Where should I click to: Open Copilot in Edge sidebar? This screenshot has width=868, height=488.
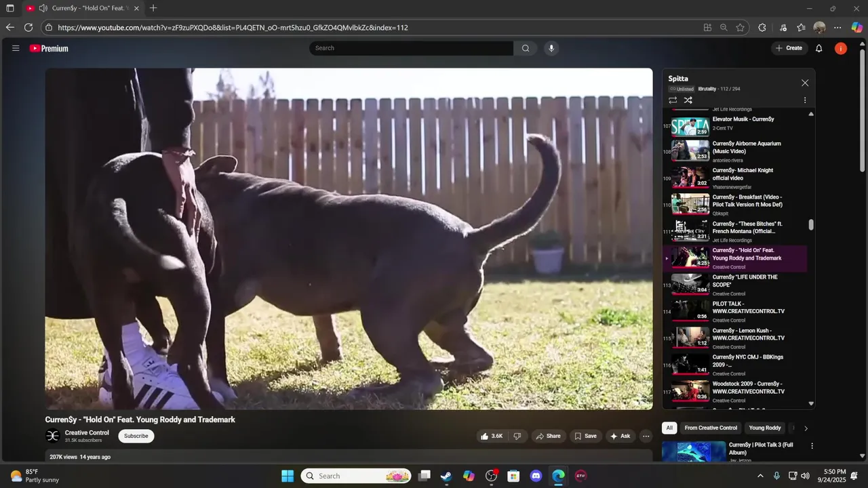(x=857, y=28)
